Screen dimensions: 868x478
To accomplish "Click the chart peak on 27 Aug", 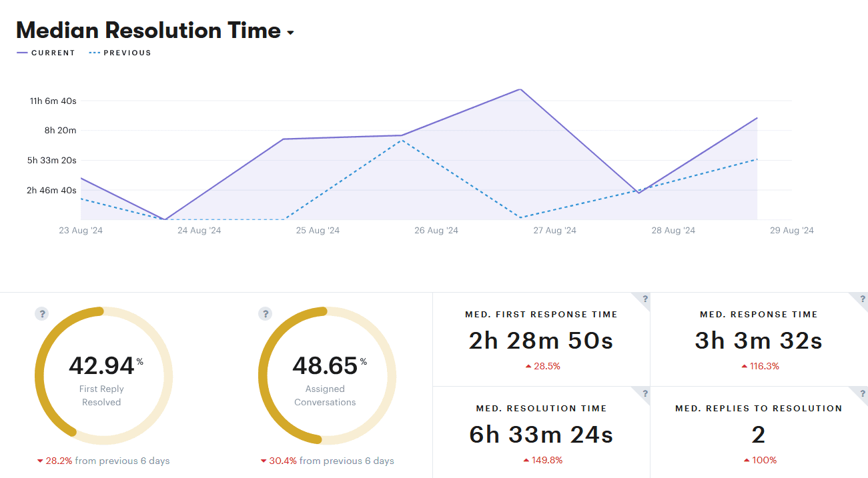I will [x=520, y=89].
